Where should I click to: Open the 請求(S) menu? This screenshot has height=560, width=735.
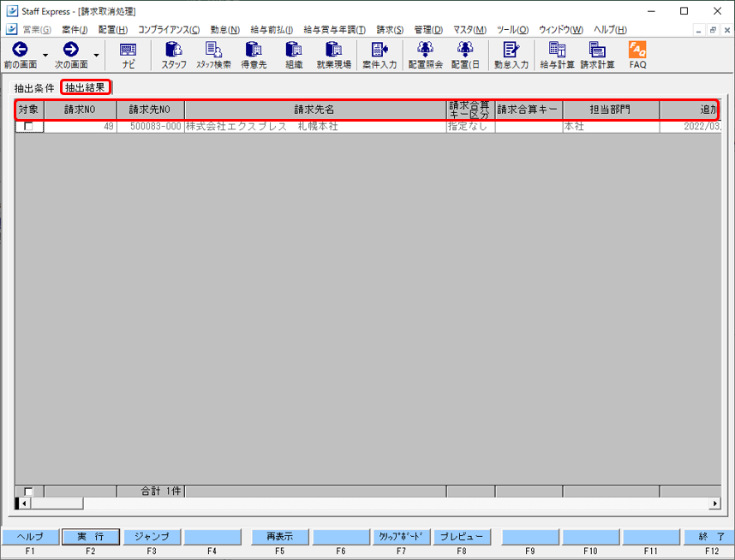390,29
